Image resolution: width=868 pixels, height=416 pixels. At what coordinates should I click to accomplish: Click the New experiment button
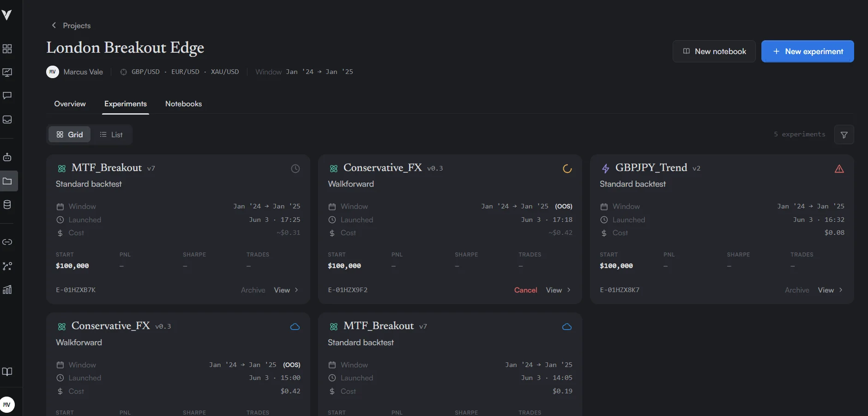point(808,51)
